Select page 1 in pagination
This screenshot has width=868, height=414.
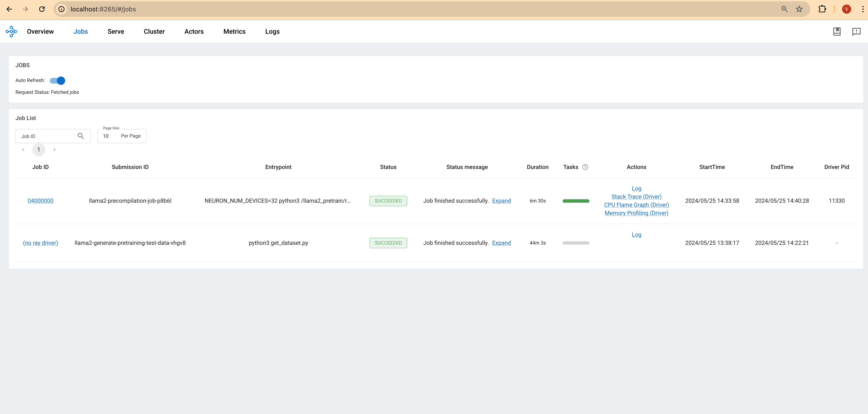coord(39,150)
